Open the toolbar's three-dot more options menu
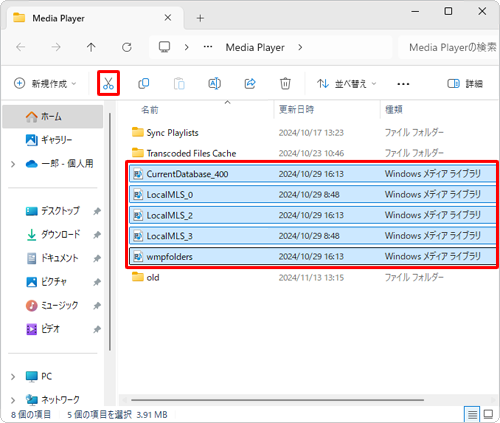Screen dimensions: 500x423 [403, 84]
